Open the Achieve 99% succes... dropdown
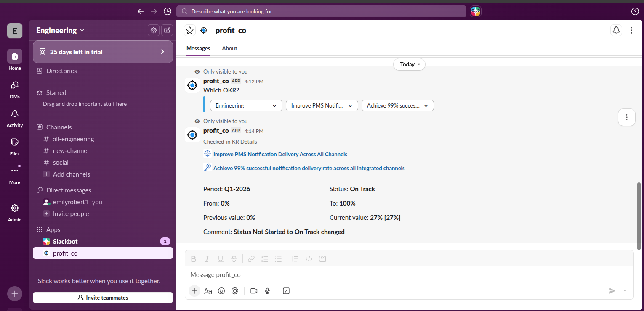The height and width of the screenshot is (311, 644). click(x=398, y=105)
